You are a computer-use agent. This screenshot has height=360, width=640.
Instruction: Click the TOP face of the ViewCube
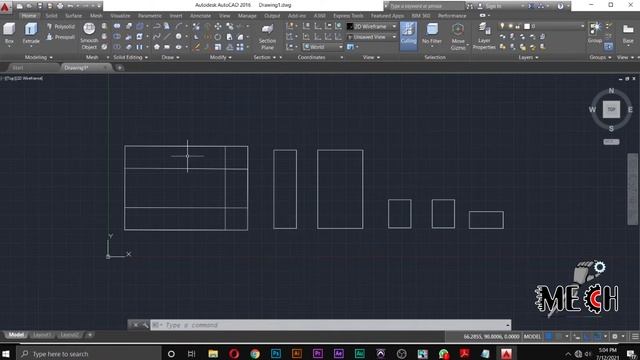611,109
